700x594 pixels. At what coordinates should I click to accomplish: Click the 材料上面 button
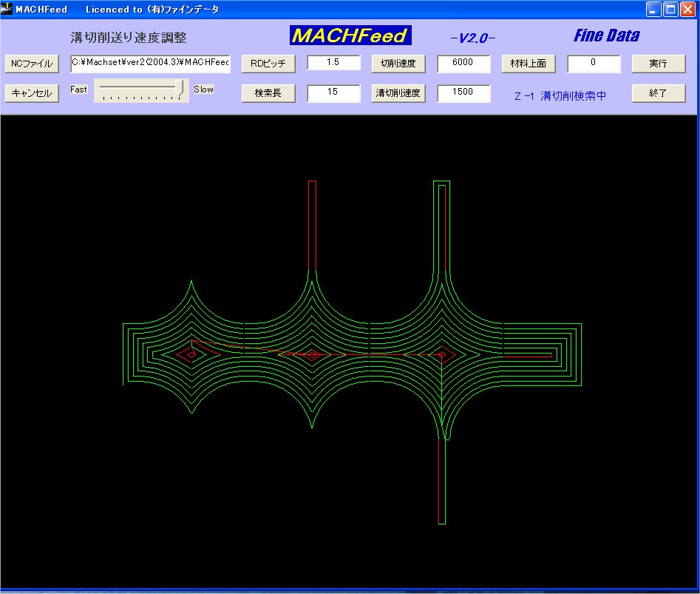point(529,64)
